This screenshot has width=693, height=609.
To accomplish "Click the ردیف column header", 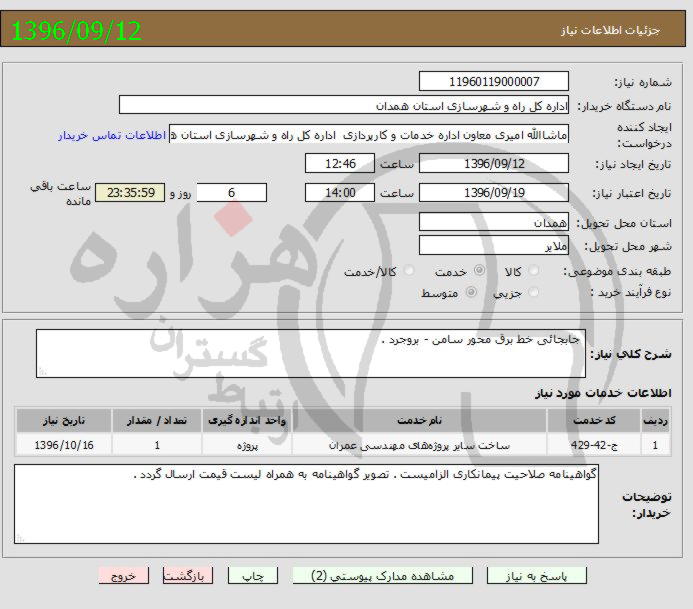I will (x=655, y=420).
